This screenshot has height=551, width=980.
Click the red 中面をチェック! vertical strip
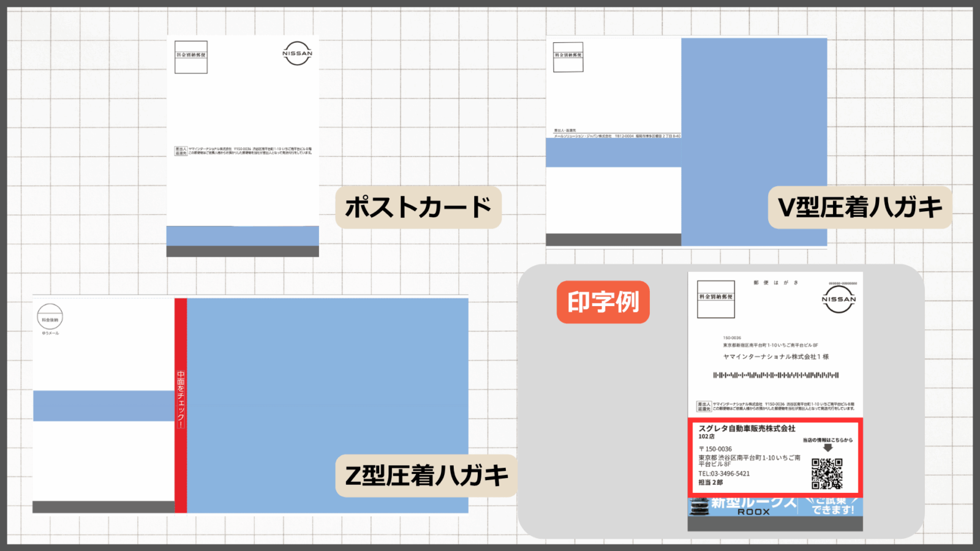click(181, 404)
